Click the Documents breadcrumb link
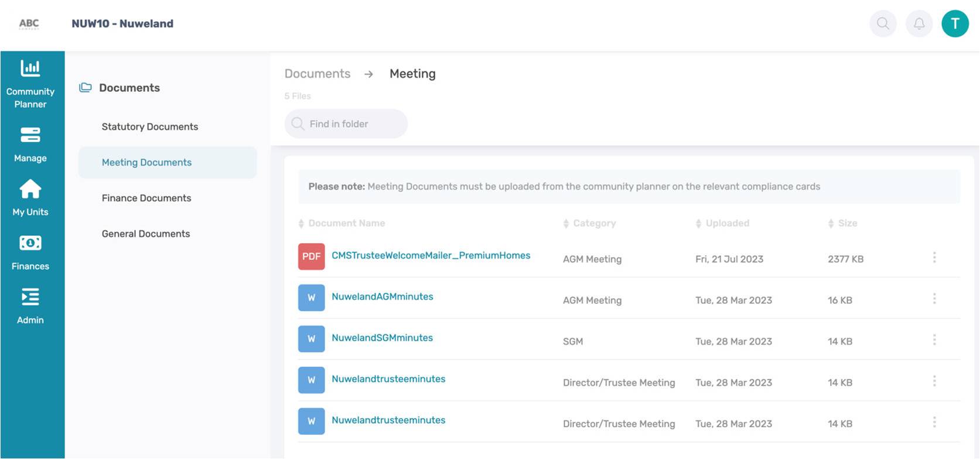 click(x=317, y=74)
